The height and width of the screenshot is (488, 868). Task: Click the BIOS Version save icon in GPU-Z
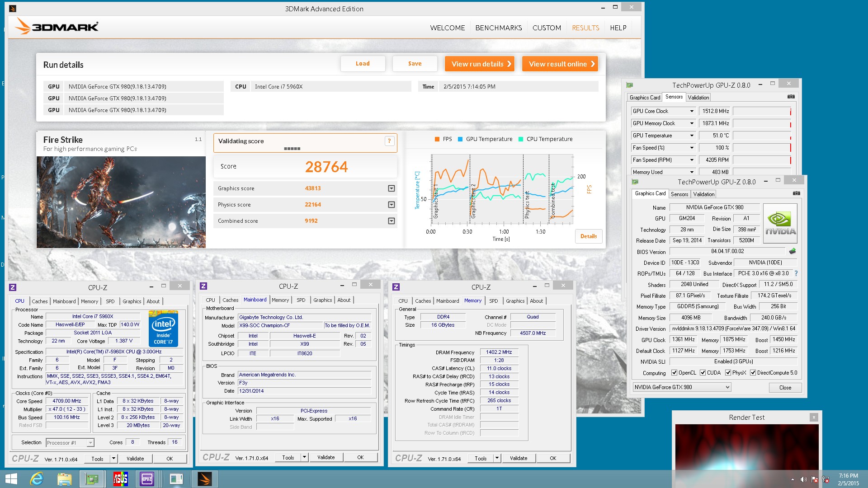[793, 251]
